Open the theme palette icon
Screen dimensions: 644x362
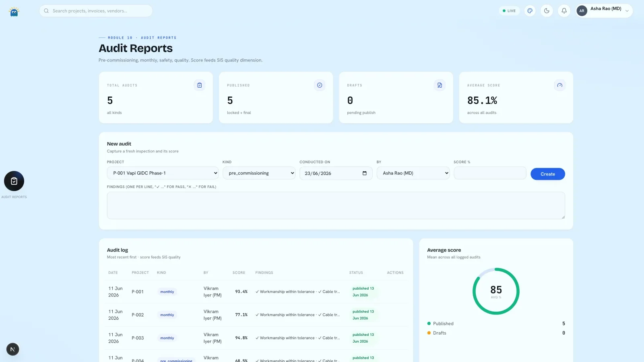pos(530,11)
